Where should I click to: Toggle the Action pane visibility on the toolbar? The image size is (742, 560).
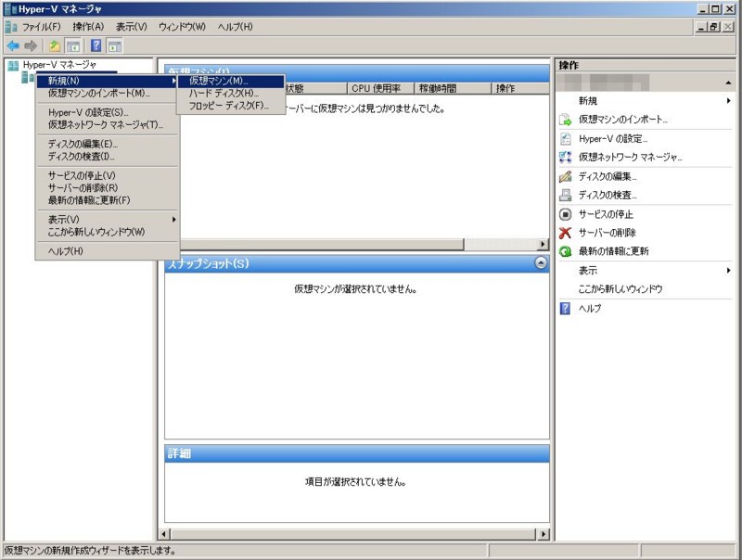(113, 45)
